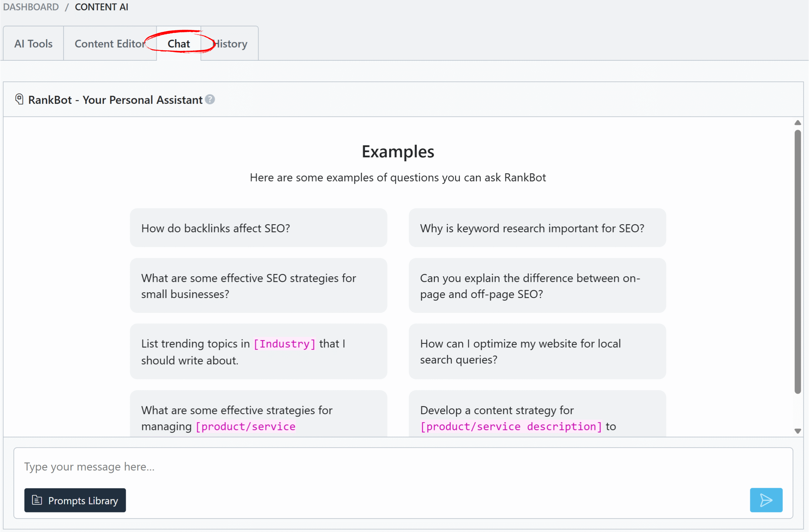Screen dimensions: 809x532
Task: Select 'Develop a content strategy' example card
Action: coord(537,414)
